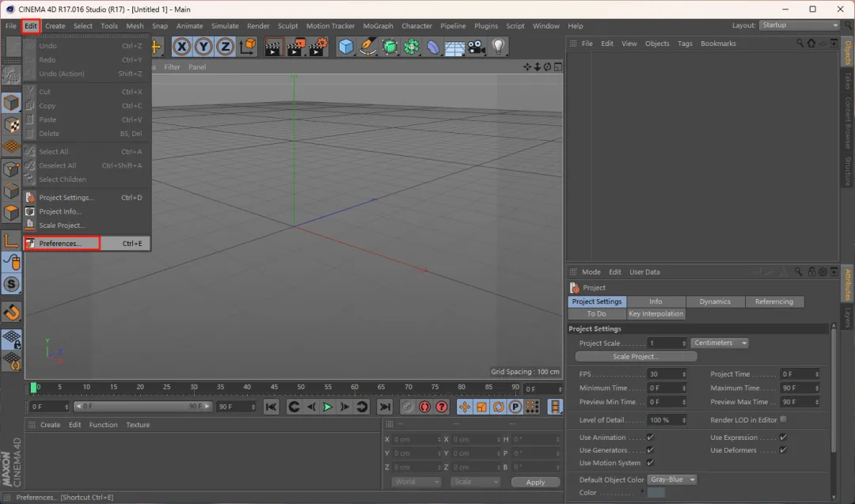Select the Spline Pen tool icon
Viewport: 855px width, 504px height.
tap(368, 47)
